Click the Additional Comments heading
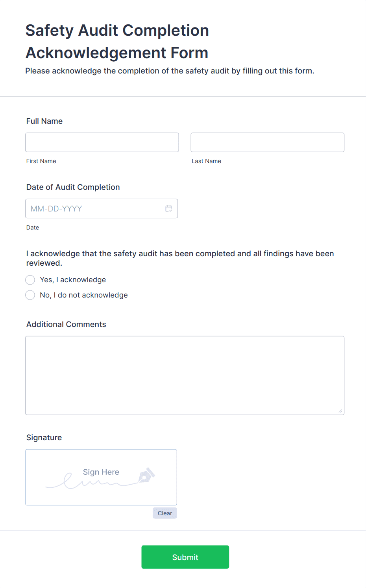Viewport: 366px width, 588px height. [66, 324]
